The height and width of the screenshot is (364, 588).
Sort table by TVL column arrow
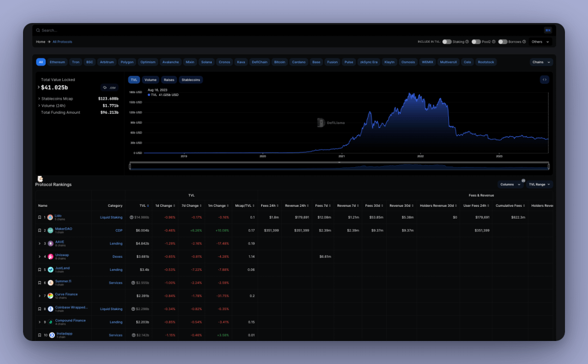147,206
